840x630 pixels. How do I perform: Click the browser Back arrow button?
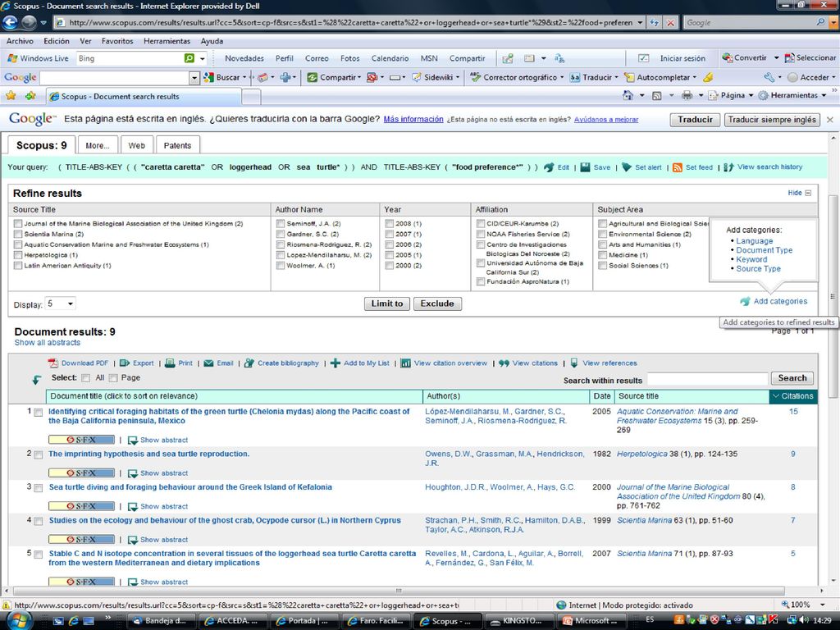tap(10, 22)
